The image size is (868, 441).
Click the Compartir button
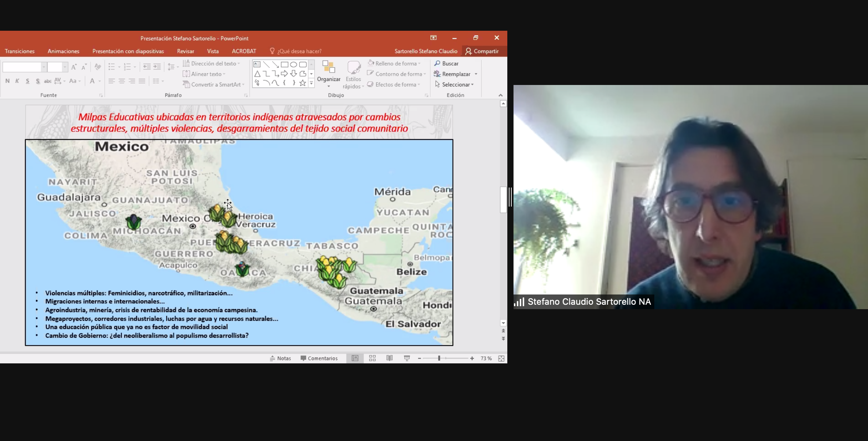coord(482,51)
